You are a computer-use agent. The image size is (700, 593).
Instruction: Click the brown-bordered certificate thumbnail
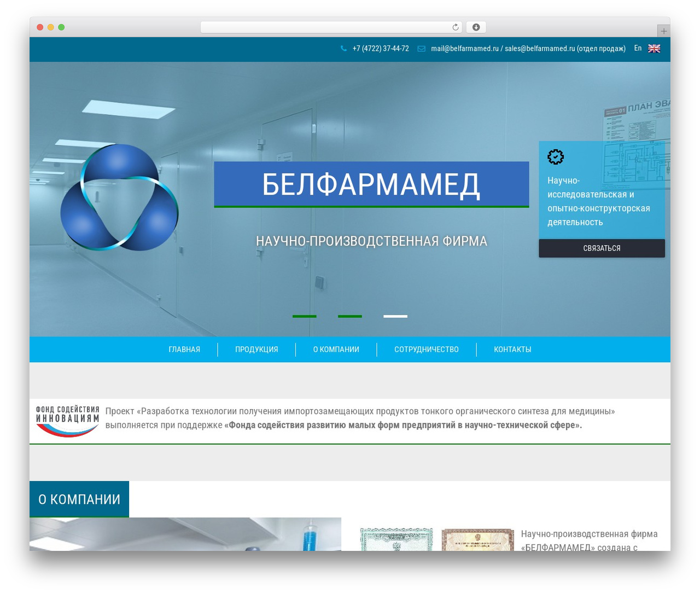(477, 539)
